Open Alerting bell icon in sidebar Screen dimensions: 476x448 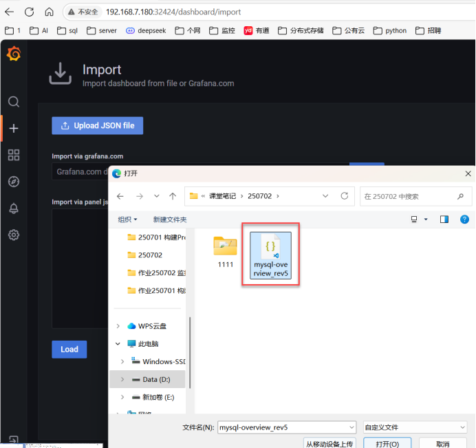coord(14,209)
